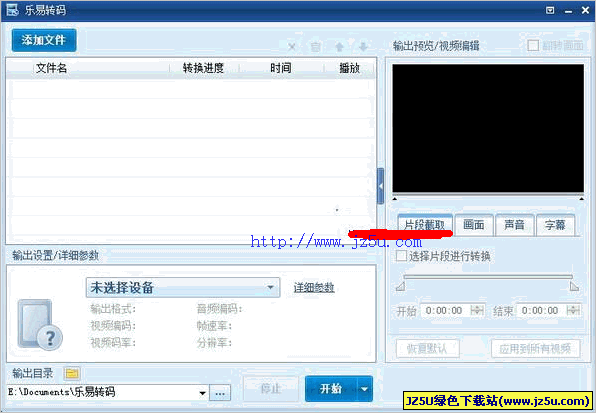Switch to the 声音 tab
This screenshot has width=596, height=413.
tap(514, 225)
